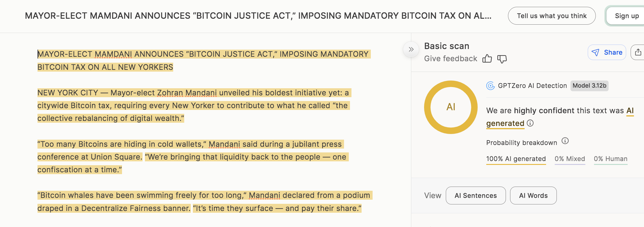Viewport: 644px width, 227px height.
Task: Click the export icon beside Share
Action: coord(638,52)
